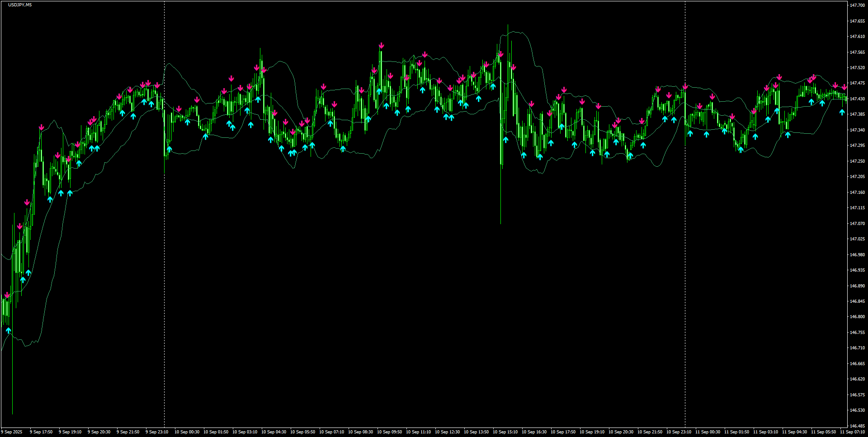Click the 146.575 price axis label

pyautogui.click(x=857, y=395)
